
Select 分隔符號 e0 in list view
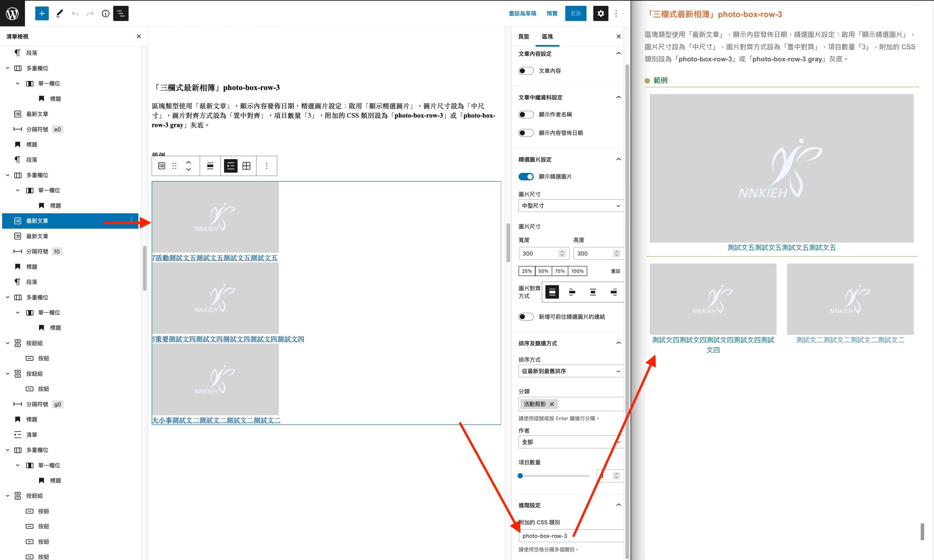[70, 130]
